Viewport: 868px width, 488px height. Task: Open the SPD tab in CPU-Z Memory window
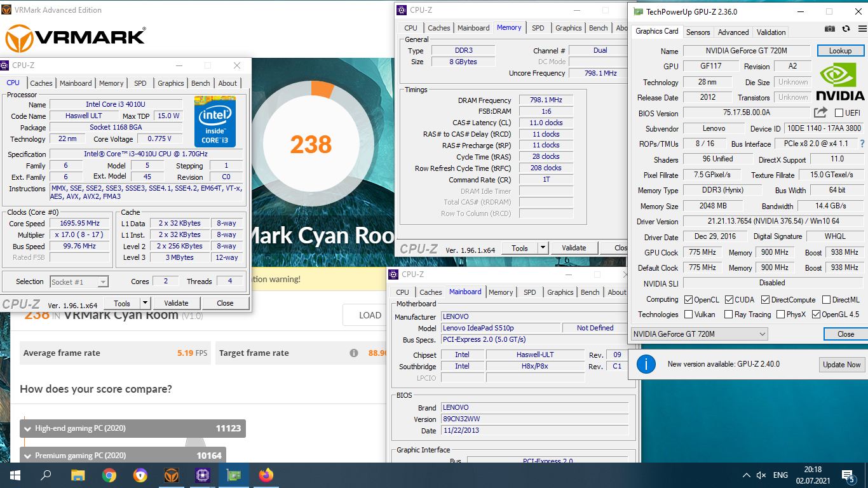click(x=538, y=28)
